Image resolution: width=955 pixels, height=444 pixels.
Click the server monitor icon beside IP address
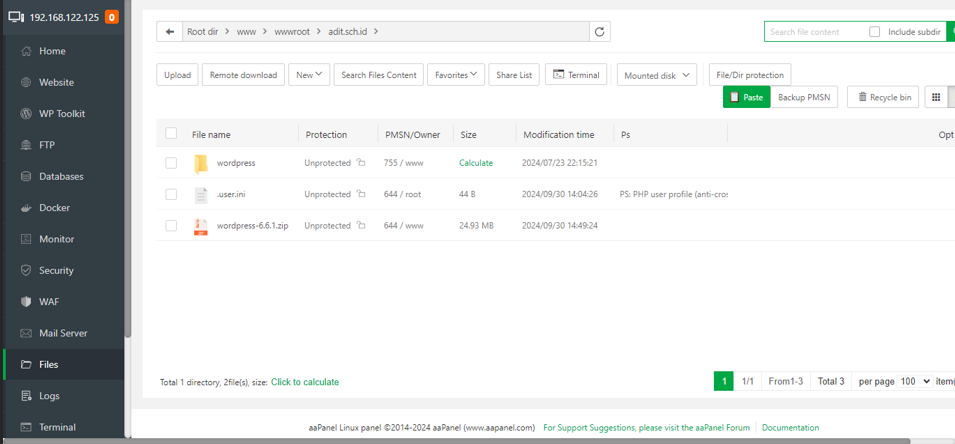[16, 17]
